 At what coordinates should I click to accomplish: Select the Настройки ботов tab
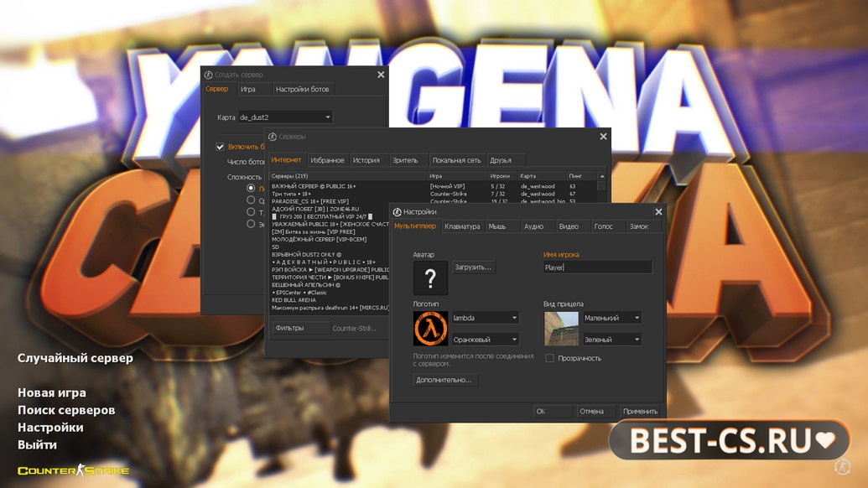303,89
